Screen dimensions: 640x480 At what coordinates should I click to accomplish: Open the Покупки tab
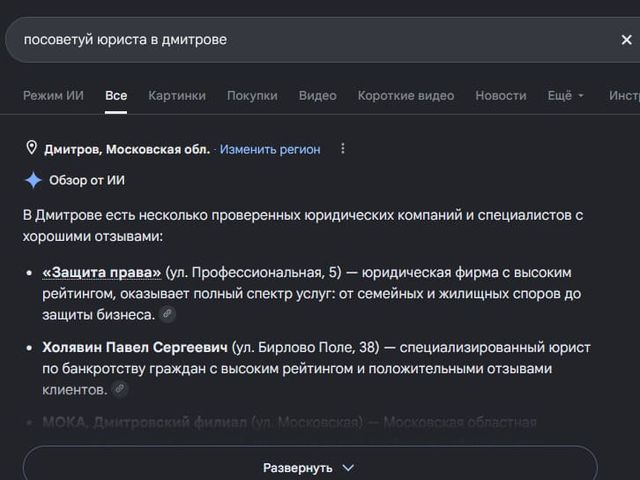(x=252, y=96)
